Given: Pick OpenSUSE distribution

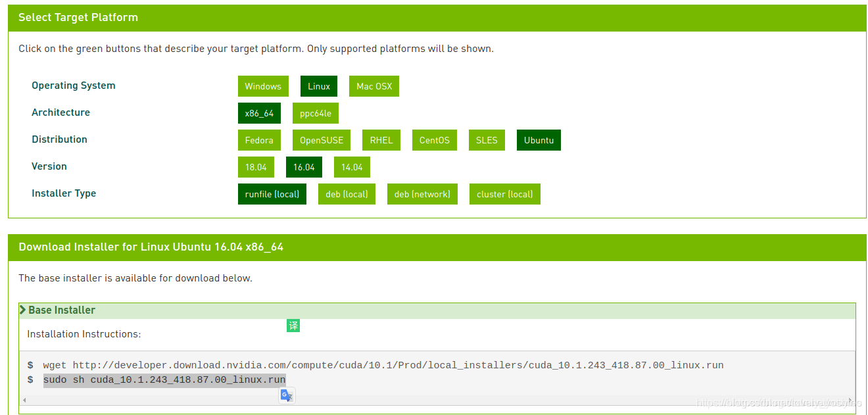Looking at the screenshot, I should click(x=322, y=140).
